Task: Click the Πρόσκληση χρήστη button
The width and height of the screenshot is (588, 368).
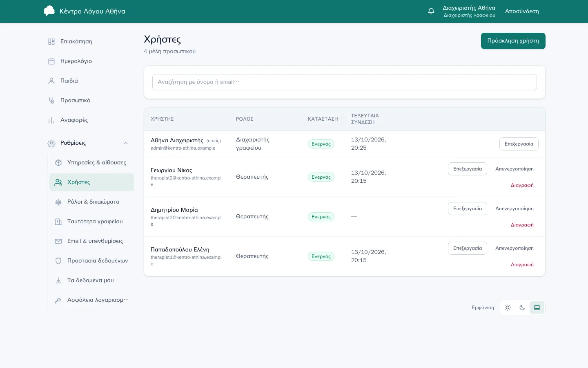Action: (513, 41)
